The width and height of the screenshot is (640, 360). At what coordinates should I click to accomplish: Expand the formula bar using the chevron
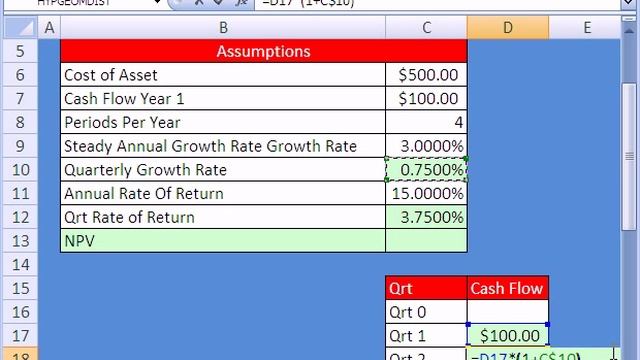[x=629, y=4]
